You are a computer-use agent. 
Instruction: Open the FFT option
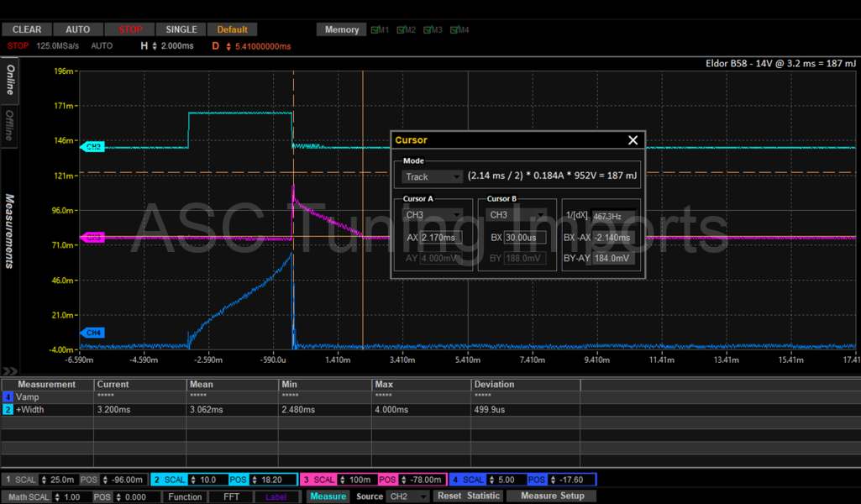point(231,497)
